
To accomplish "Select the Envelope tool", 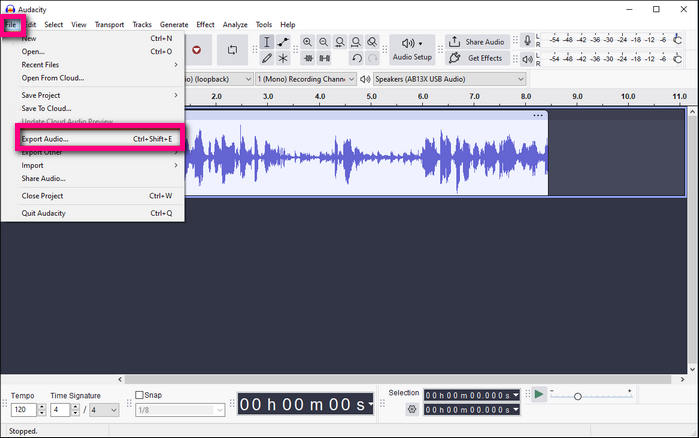I will (283, 42).
